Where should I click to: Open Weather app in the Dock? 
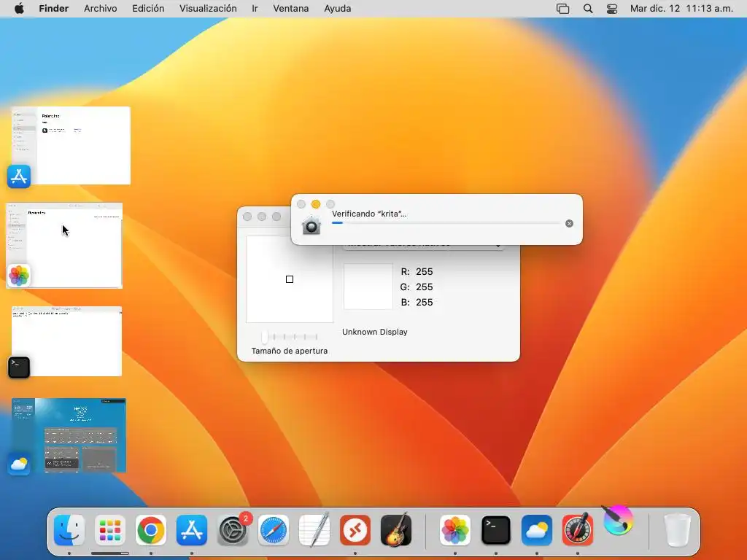pos(537,530)
